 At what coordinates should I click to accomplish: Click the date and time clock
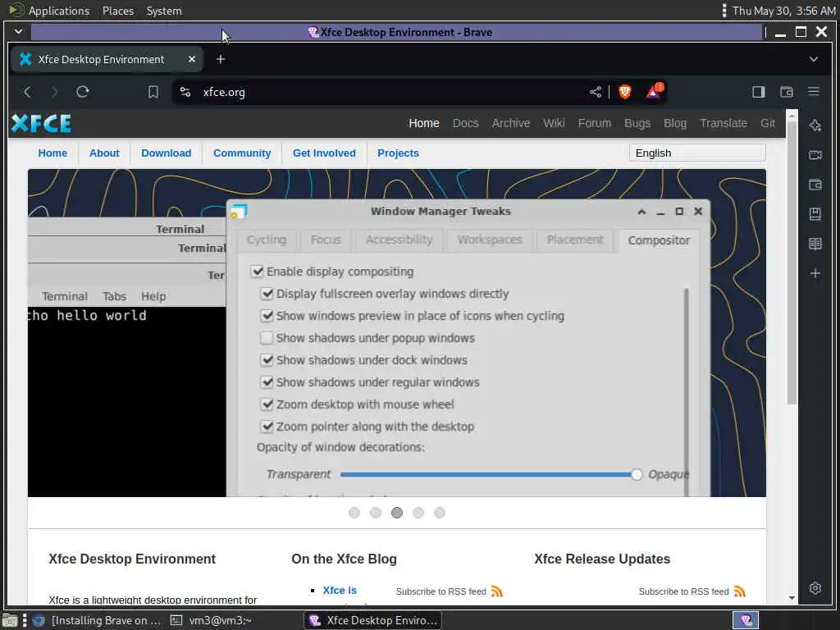(783, 11)
